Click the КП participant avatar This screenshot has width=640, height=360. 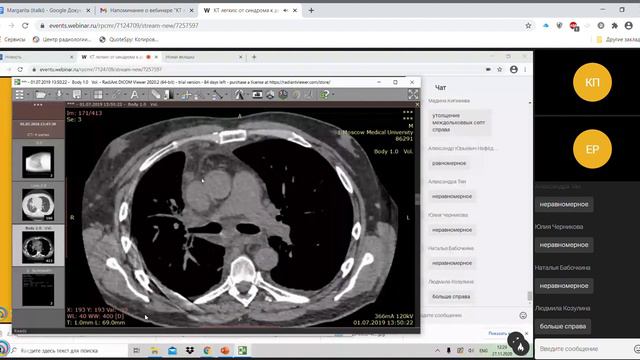tap(592, 82)
